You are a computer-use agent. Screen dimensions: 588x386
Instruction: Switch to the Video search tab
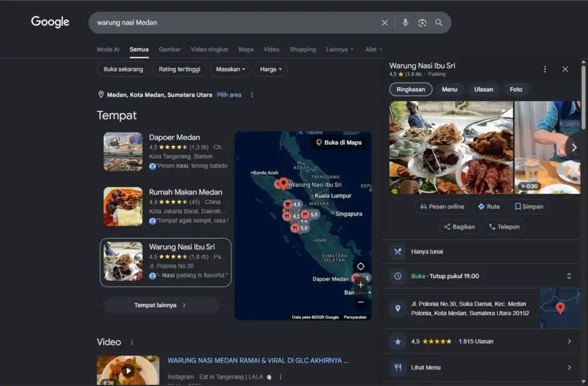coord(272,49)
